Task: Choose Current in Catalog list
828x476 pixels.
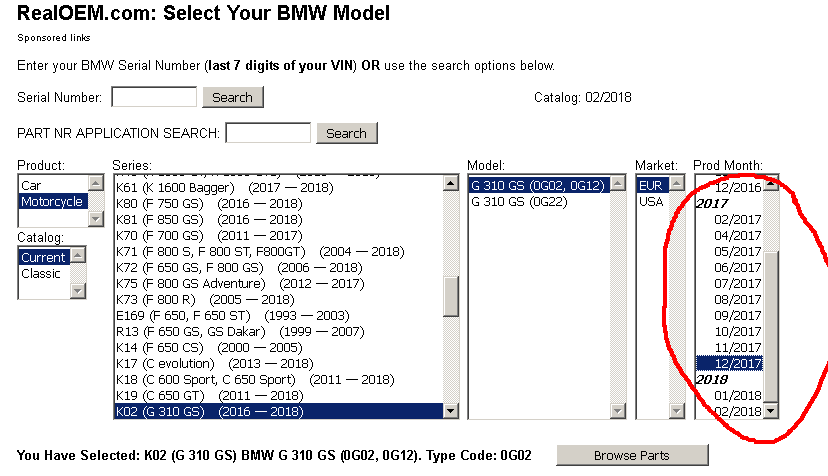Action: [x=44, y=257]
